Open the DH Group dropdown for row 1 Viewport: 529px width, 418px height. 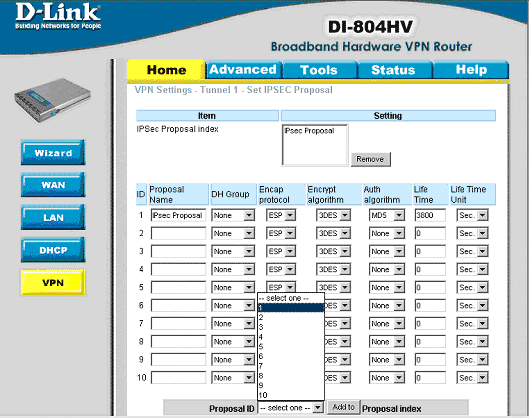point(233,215)
